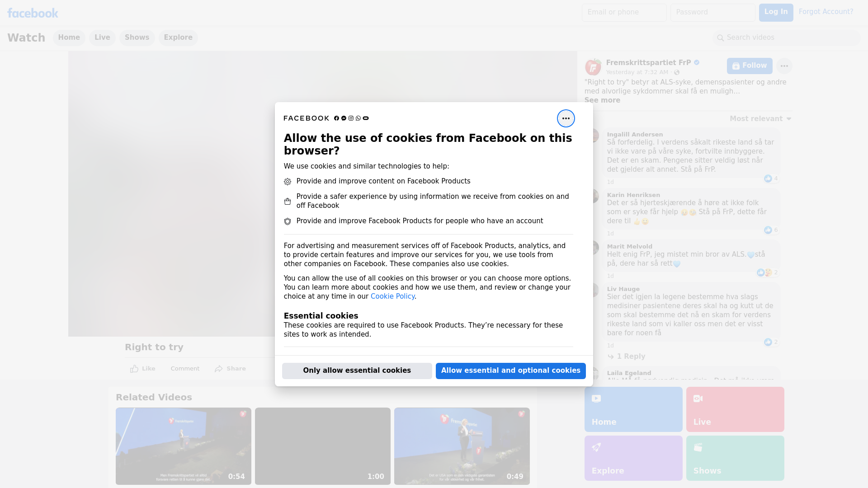Click the Facebook logo in the header

(x=33, y=13)
